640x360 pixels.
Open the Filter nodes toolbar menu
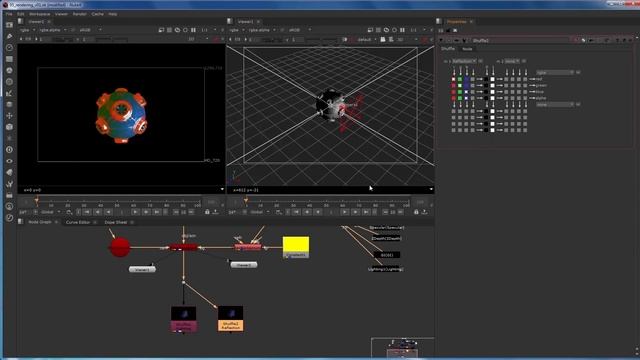pyautogui.click(x=9, y=82)
